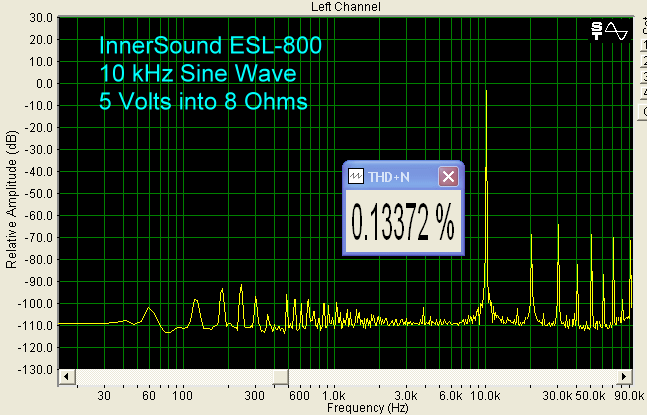Close the THD+N readout window
This screenshot has width=647, height=415.
click(448, 177)
